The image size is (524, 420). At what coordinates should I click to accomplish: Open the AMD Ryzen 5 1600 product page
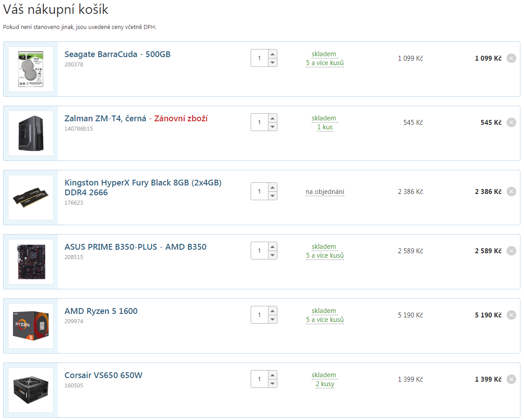point(101,311)
